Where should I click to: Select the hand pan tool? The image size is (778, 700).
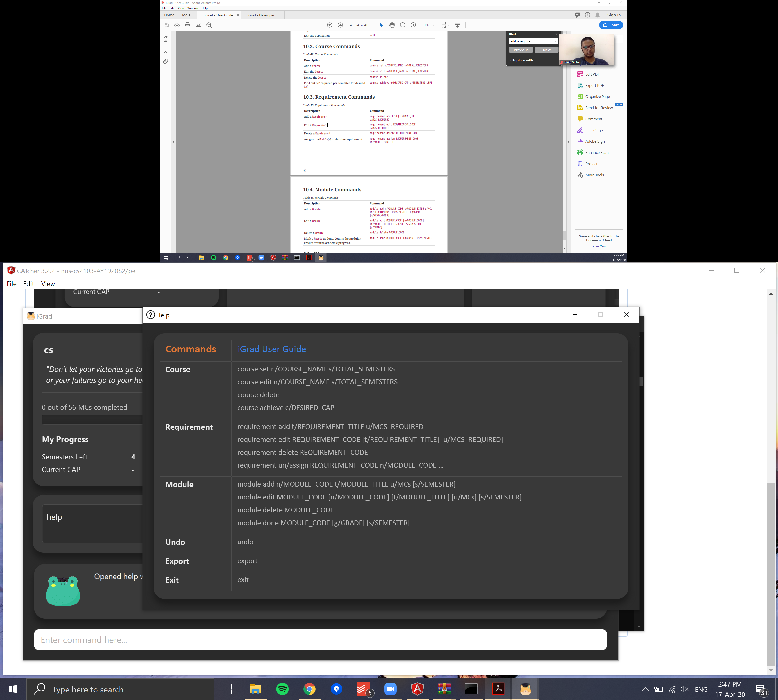(392, 25)
